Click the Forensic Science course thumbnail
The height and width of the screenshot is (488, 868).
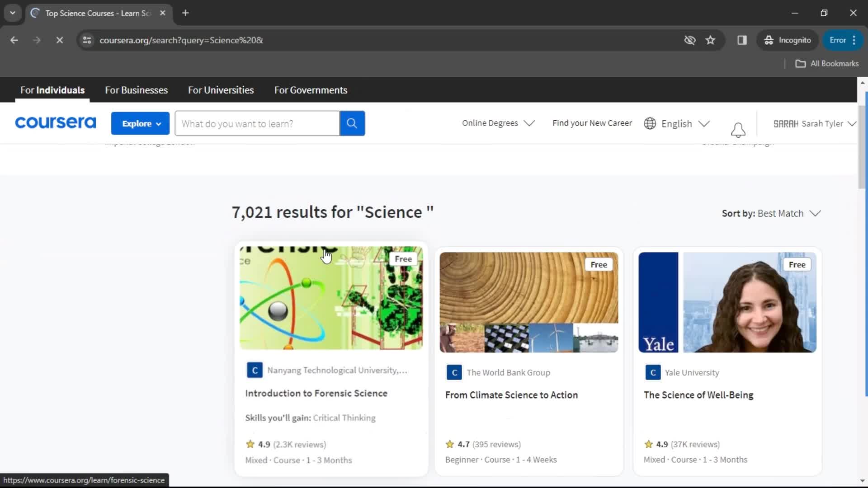tap(331, 298)
